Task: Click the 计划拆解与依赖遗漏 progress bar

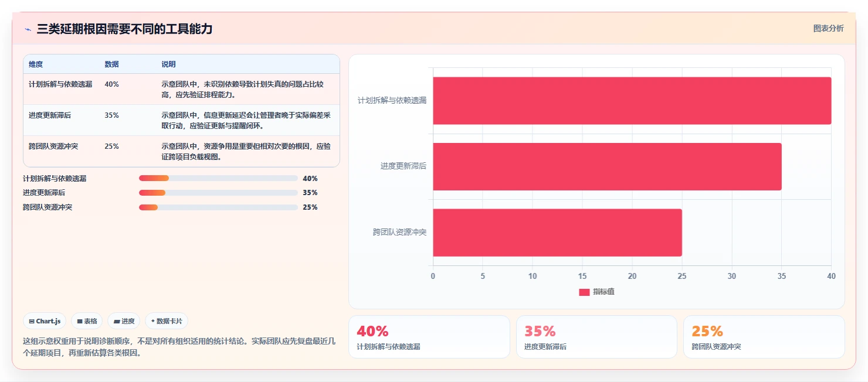Action: tap(218, 178)
